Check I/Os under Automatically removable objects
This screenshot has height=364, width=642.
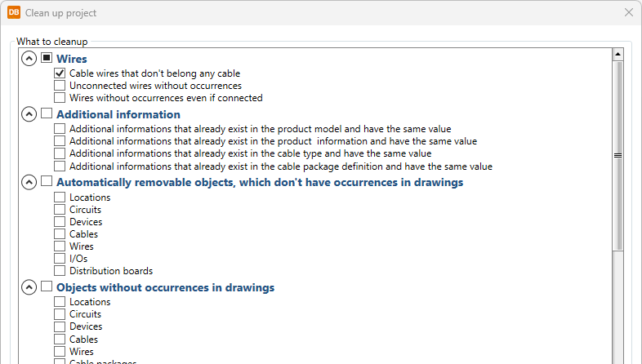pyautogui.click(x=60, y=259)
